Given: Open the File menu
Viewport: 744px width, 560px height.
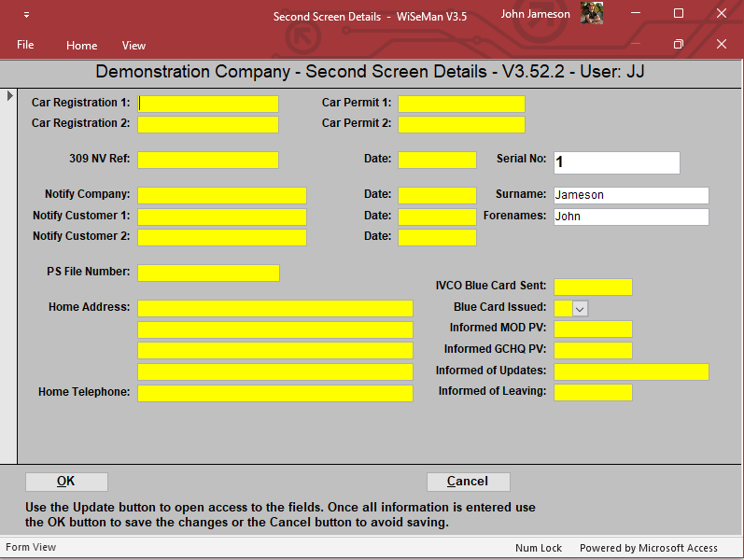Looking at the screenshot, I should [x=25, y=45].
